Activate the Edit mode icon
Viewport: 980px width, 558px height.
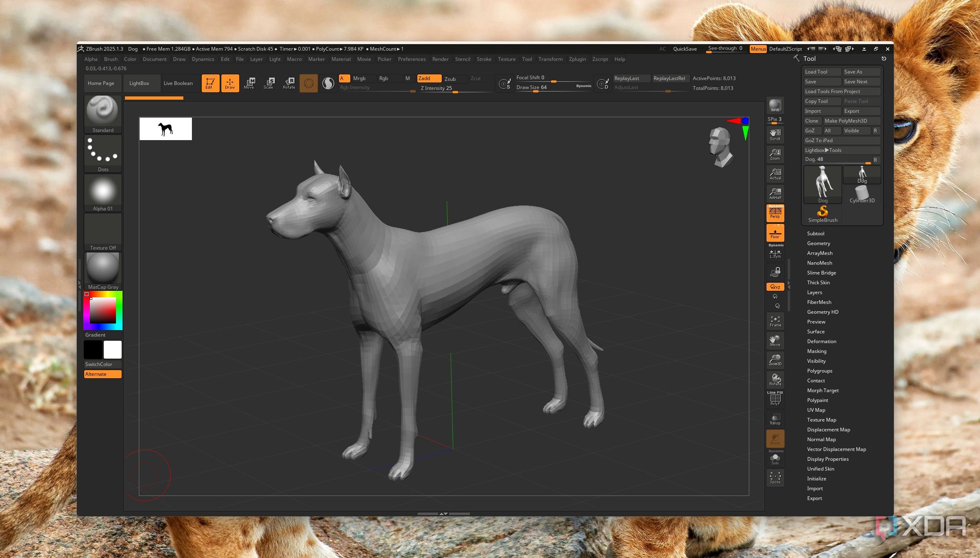[210, 83]
